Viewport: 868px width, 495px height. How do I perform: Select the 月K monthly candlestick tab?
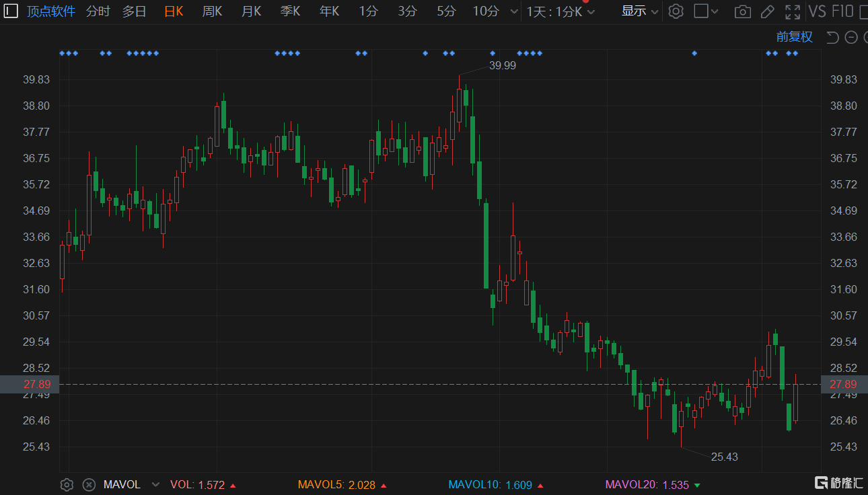coord(251,11)
